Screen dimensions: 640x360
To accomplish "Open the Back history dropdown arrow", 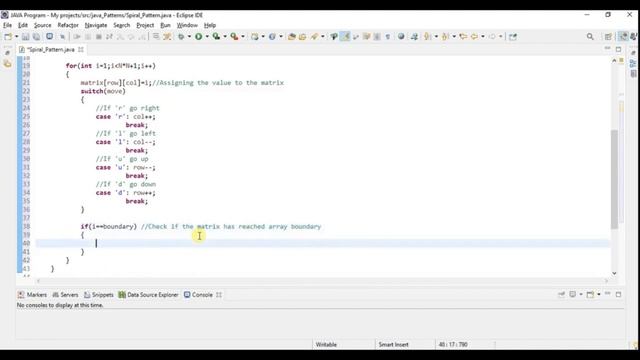I will pyautogui.click(x=483, y=37).
